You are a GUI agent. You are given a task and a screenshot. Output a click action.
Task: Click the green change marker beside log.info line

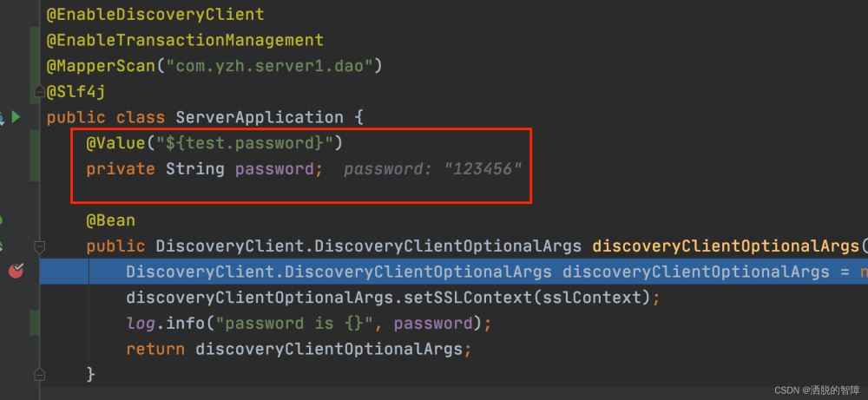[x=35, y=323]
